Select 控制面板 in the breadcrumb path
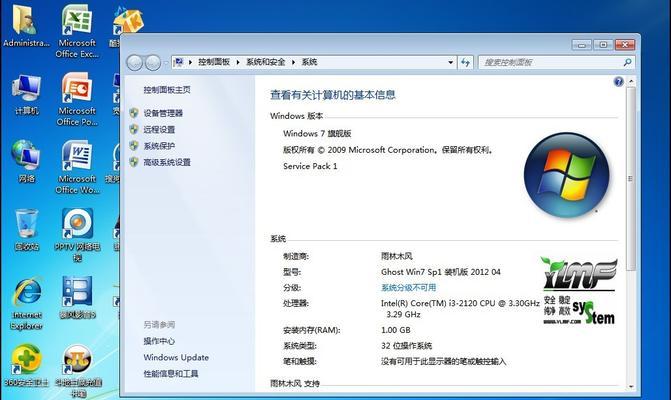 (214, 62)
